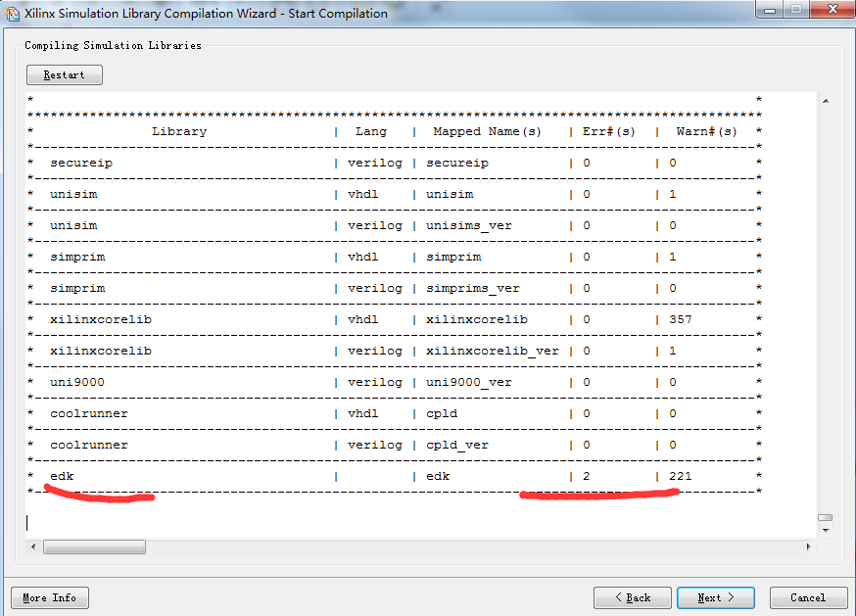This screenshot has height=616, width=856.
Task: Select the 'edk' library name
Action: (62, 476)
